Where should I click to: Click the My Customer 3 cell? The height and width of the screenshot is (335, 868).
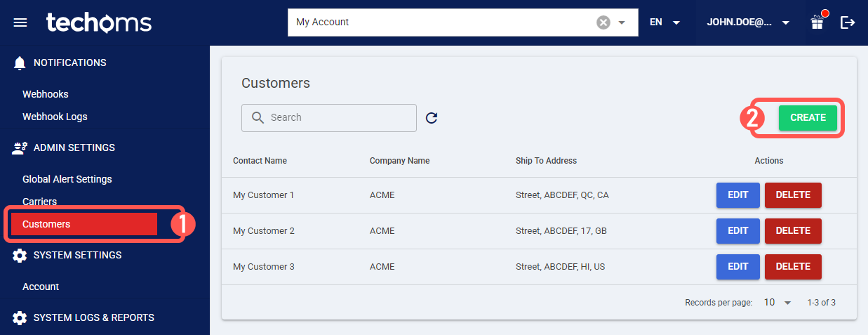point(264,267)
